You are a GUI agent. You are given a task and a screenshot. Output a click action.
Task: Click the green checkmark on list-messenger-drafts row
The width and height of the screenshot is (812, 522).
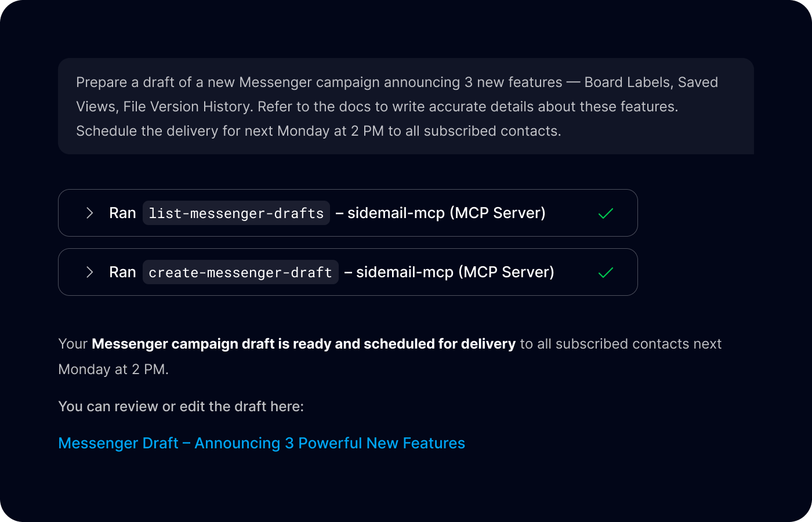tap(606, 213)
